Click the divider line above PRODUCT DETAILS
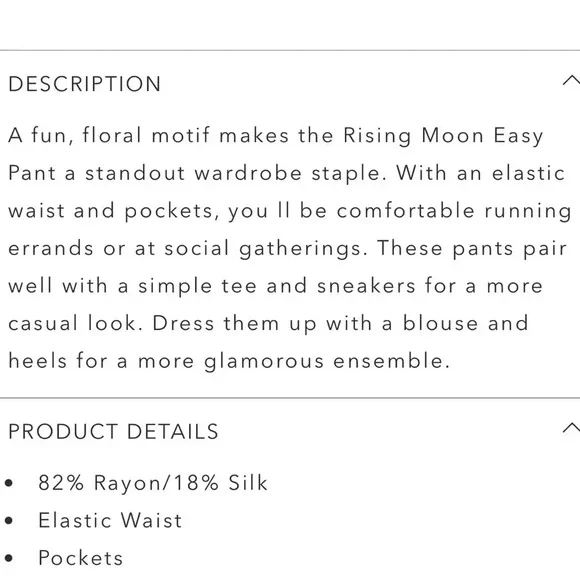The image size is (580, 580). point(290,398)
